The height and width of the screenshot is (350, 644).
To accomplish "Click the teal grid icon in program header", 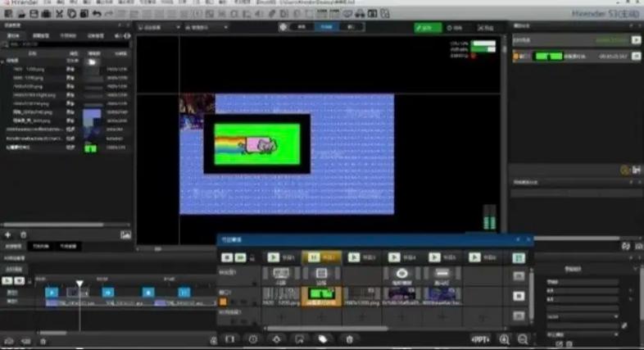I will (x=519, y=257).
